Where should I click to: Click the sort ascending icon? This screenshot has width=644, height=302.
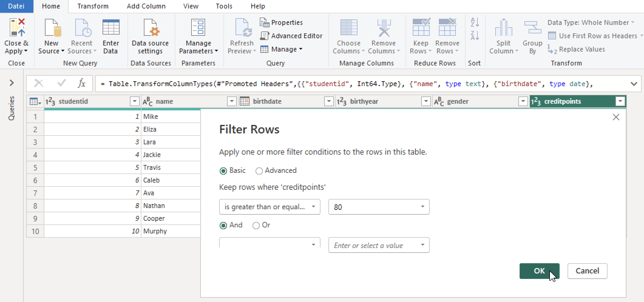tap(474, 23)
